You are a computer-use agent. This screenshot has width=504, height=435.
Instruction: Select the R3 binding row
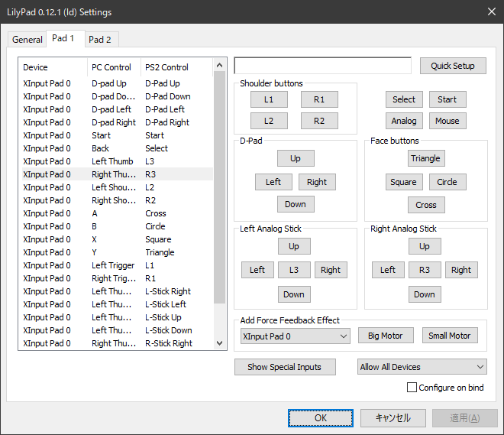point(118,174)
